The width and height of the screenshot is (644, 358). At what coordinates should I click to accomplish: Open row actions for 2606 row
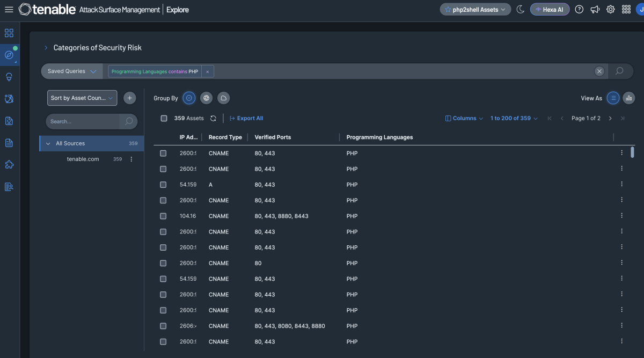[x=621, y=326]
